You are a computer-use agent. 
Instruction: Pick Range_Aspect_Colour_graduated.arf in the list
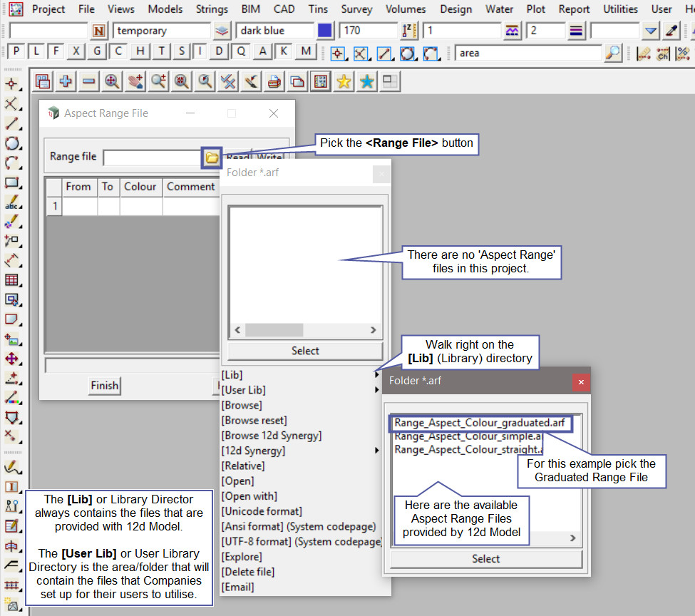(x=479, y=423)
